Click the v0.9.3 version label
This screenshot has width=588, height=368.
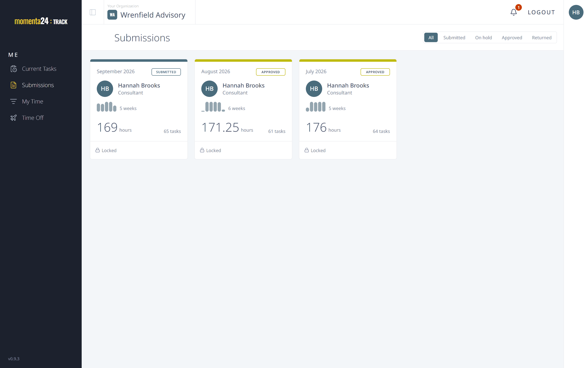[x=14, y=359]
